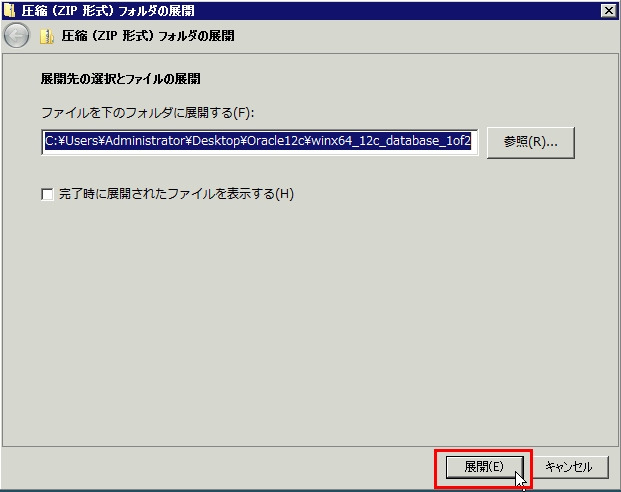
Task: Click the back arrow button
Action: pyautogui.click(x=16, y=36)
